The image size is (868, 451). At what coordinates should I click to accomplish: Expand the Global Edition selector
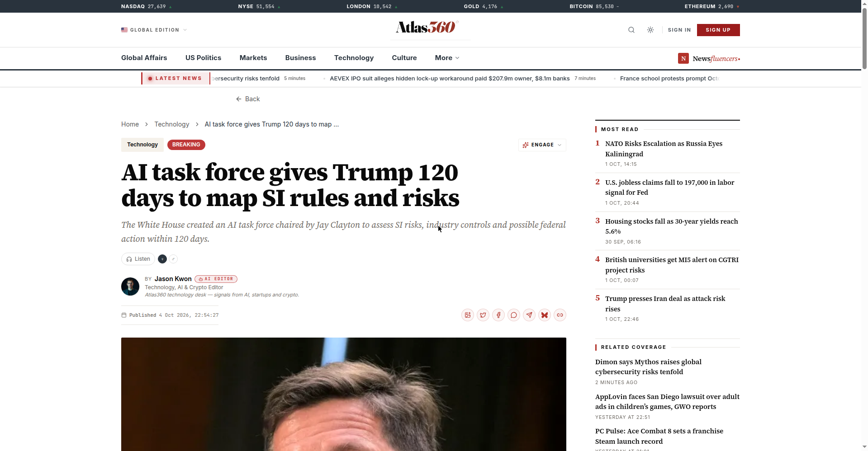click(154, 30)
